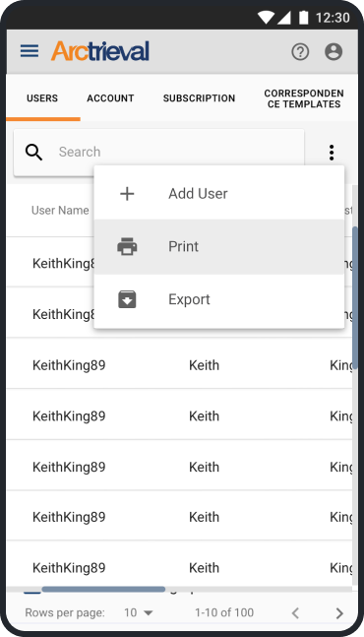Expand the rows per page dropdown

139,612
